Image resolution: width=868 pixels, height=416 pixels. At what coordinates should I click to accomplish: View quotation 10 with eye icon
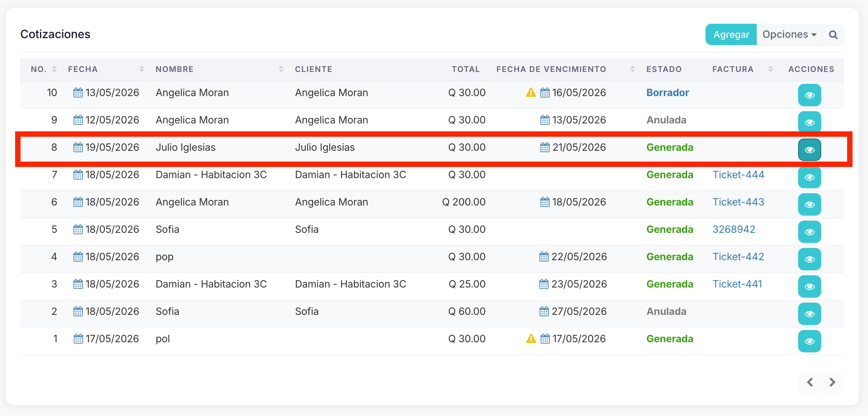pyautogui.click(x=809, y=95)
